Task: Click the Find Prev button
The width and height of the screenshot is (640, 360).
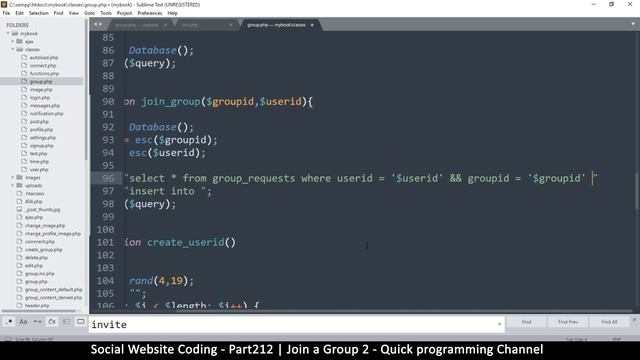Action: (x=568, y=322)
